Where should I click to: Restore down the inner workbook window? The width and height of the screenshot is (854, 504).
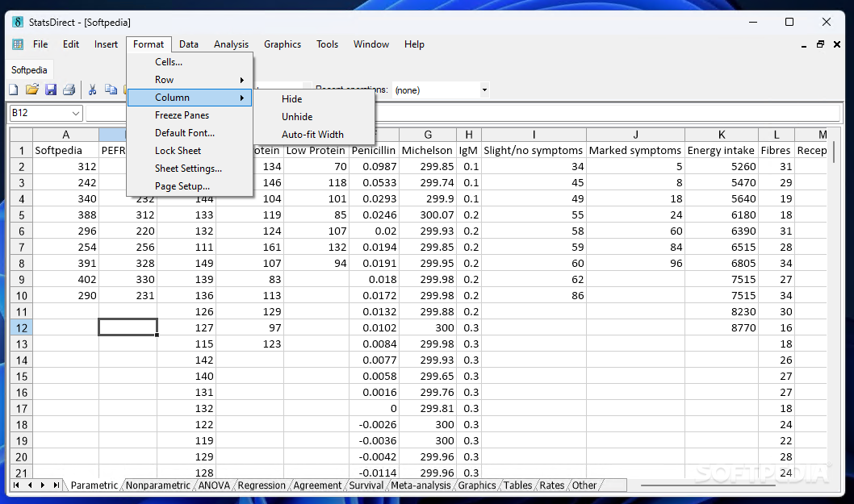pos(820,44)
